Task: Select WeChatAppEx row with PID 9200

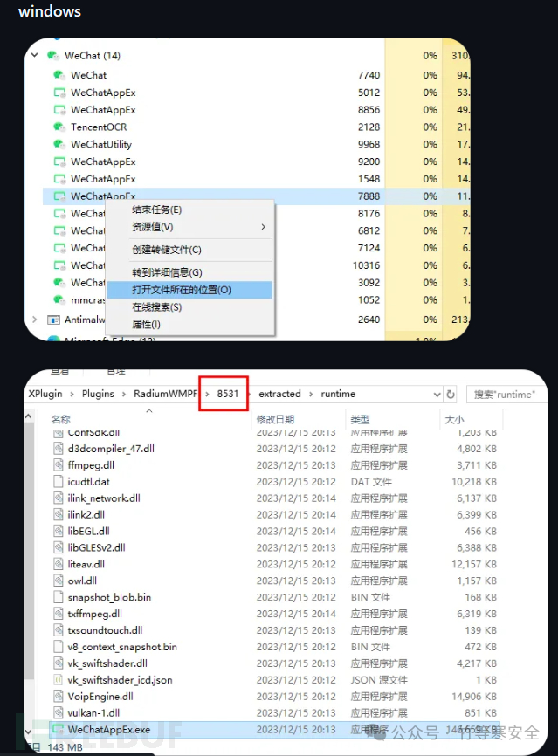Action: [247, 162]
